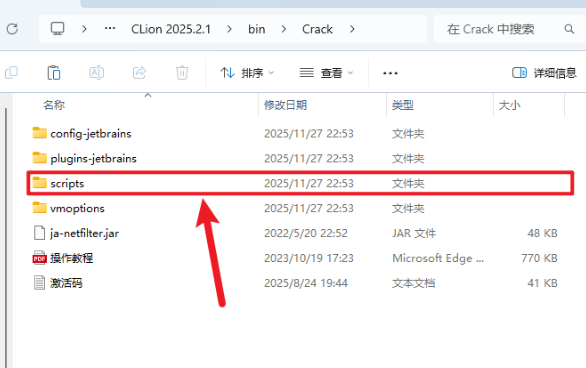Click the Copy toolbar icon
The width and height of the screenshot is (586, 368).
(12, 72)
